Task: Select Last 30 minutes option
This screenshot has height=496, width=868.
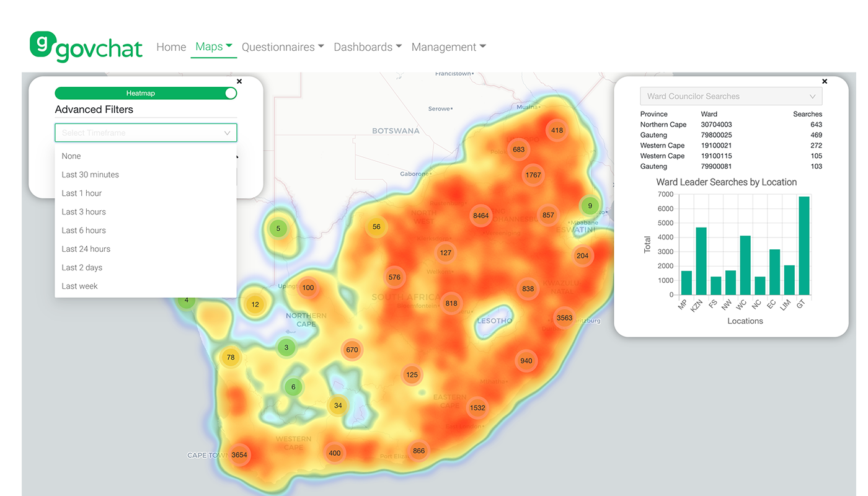Action: 146,175
